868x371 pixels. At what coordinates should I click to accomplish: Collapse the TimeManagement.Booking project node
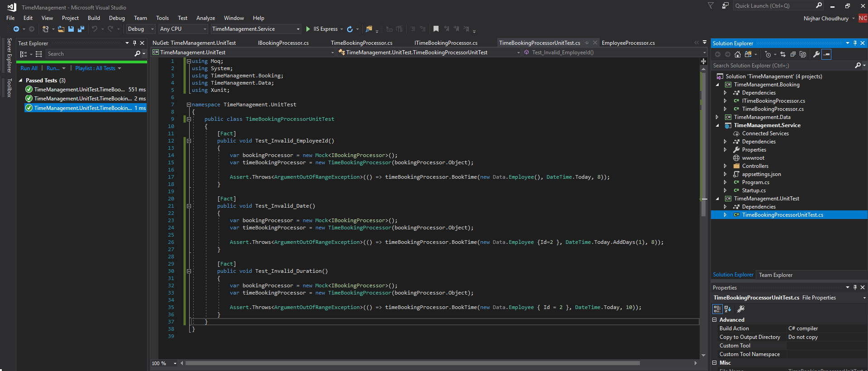pos(717,85)
